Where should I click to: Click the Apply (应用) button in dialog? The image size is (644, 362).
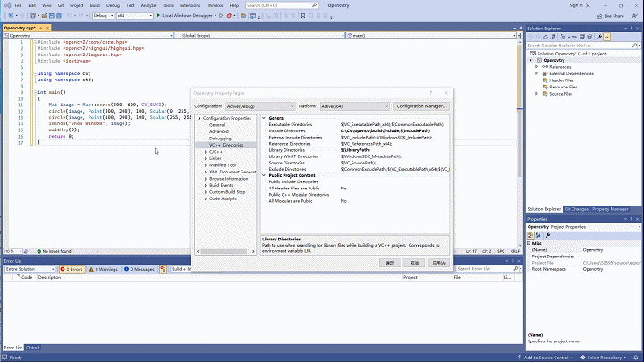coord(439,263)
